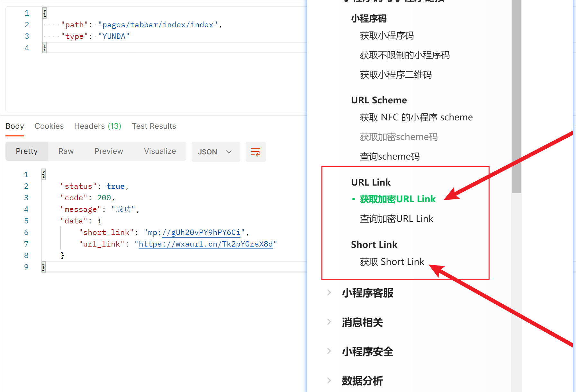Image resolution: width=576 pixels, height=392 pixels.
Task: Open the JSON format dropdown
Action: tap(216, 152)
